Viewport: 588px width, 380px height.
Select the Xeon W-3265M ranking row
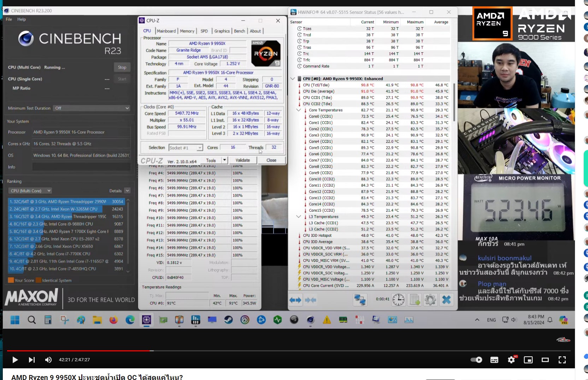(x=66, y=209)
